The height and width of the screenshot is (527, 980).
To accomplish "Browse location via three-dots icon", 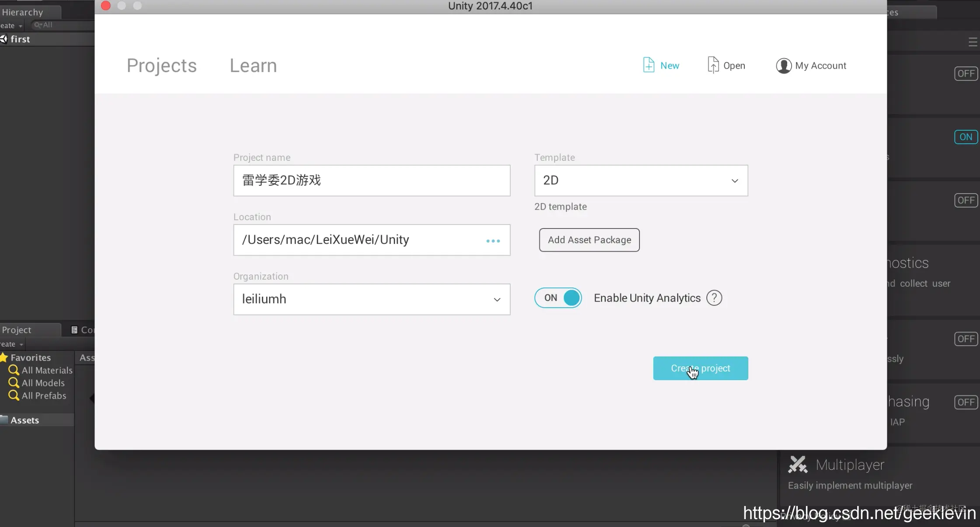I will click(x=493, y=241).
